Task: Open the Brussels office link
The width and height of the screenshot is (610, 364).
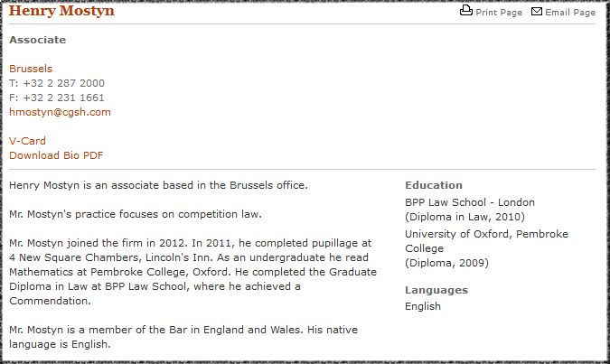Action: tap(31, 69)
